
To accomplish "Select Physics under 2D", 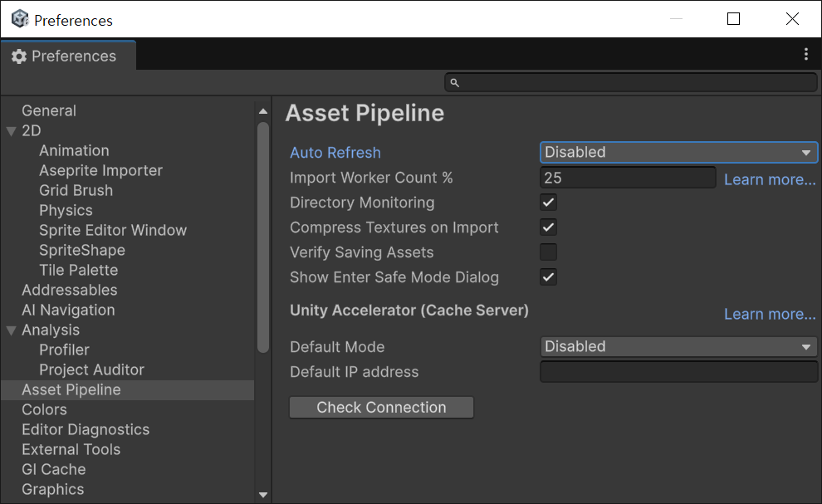I will click(x=66, y=210).
